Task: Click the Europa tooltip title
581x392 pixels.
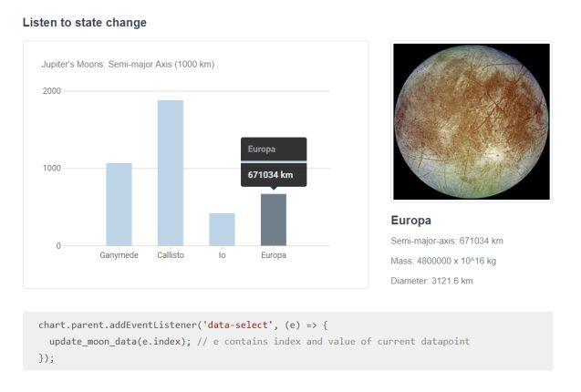Action: tap(262, 149)
